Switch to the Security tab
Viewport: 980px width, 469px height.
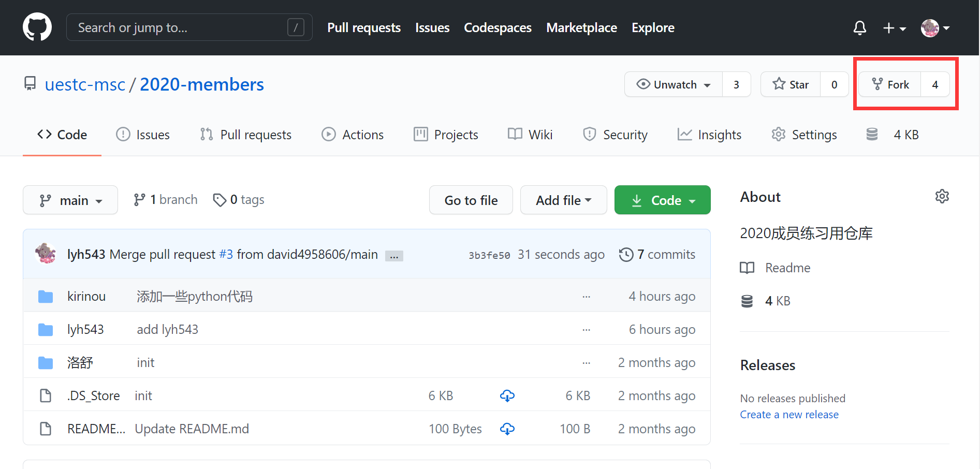tap(615, 135)
